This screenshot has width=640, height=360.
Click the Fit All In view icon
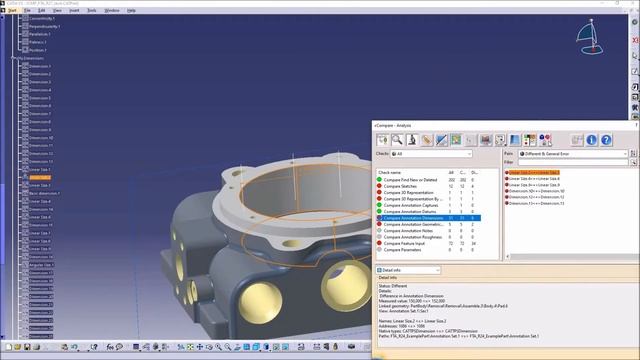tap(190, 347)
